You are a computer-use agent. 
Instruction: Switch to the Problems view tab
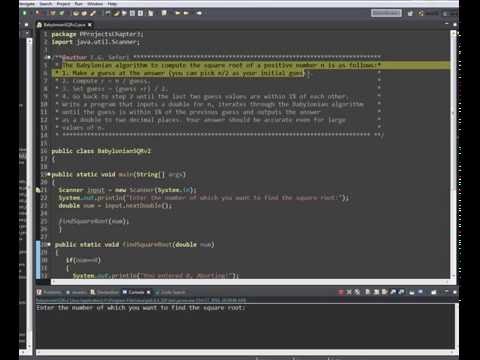49,292
